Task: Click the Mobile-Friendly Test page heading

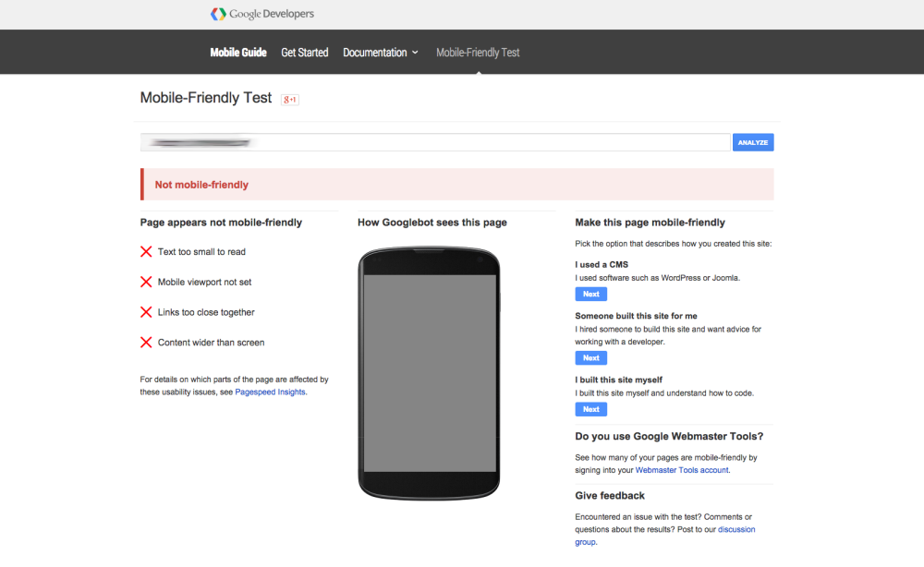Action: pyautogui.click(x=206, y=98)
